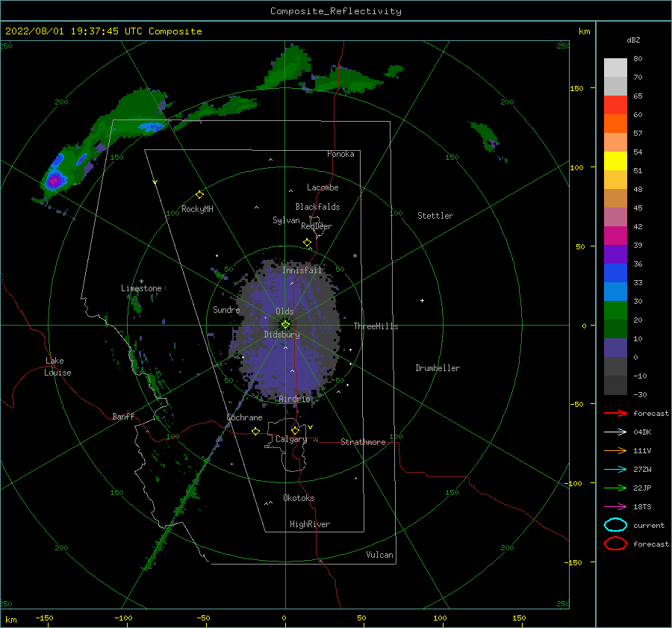Click the Strathmore label
The image size is (672, 628).
coord(363,442)
